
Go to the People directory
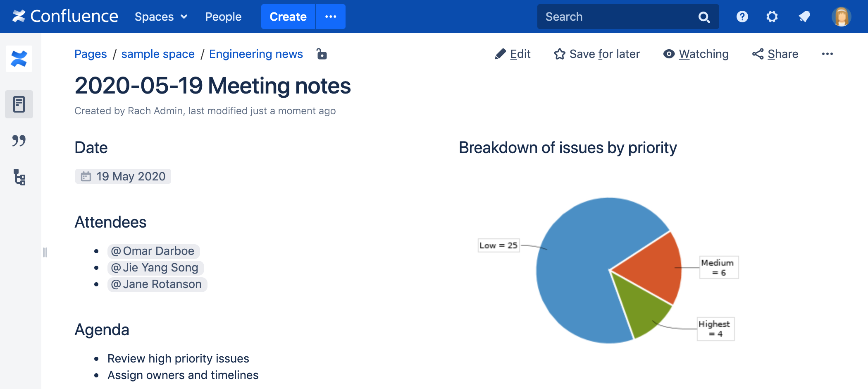point(223,17)
